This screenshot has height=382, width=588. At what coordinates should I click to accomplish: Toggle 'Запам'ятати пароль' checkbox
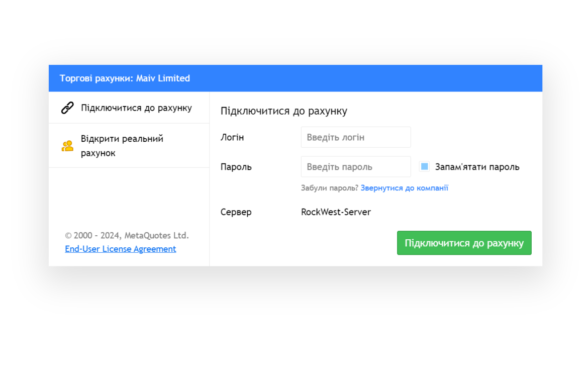point(425,166)
